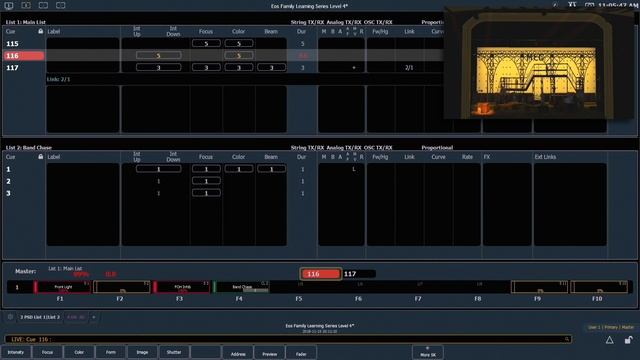This screenshot has height=360, width=640.
Task: Click the Color time cell for cue 116
Action: pyautogui.click(x=239, y=56)
